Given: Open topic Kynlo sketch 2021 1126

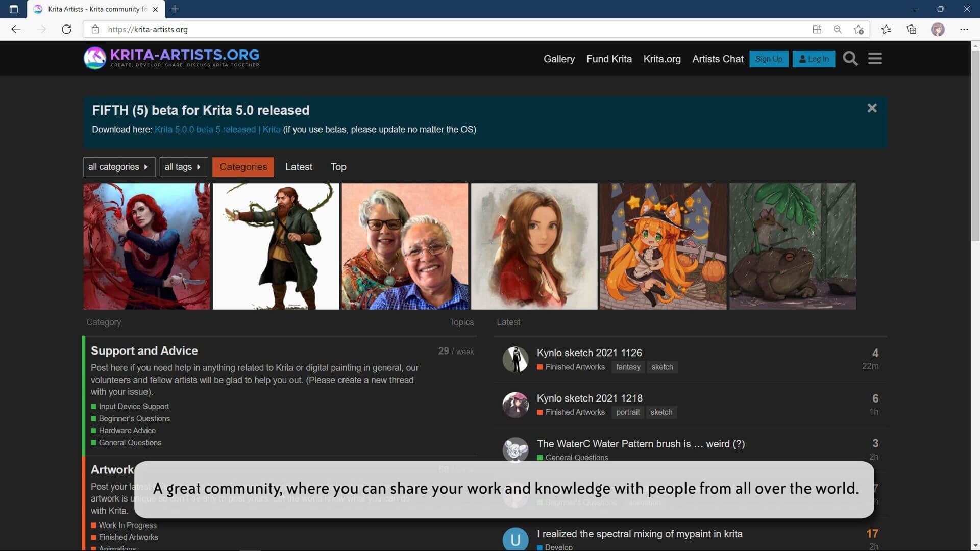Looking at the screenshot, I should [x=589, y=353].
